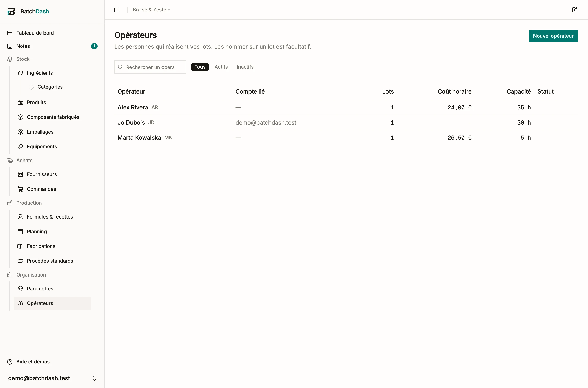
Task: Open Aide et démos help icon
Action: pyautogui.click(x=28, y=362)
